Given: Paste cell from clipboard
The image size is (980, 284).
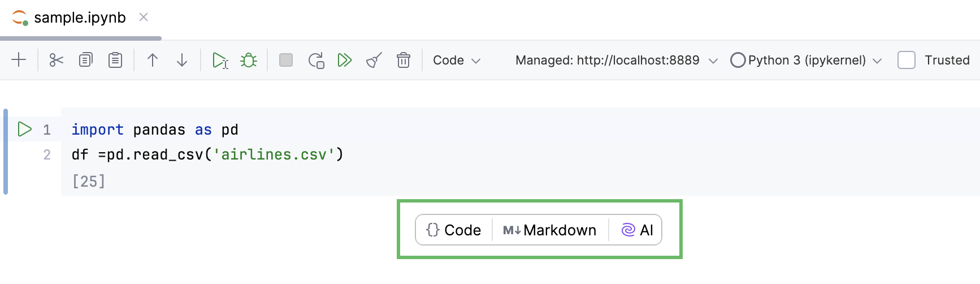Looking at the screenshot, I should click(x=115, y=60).
